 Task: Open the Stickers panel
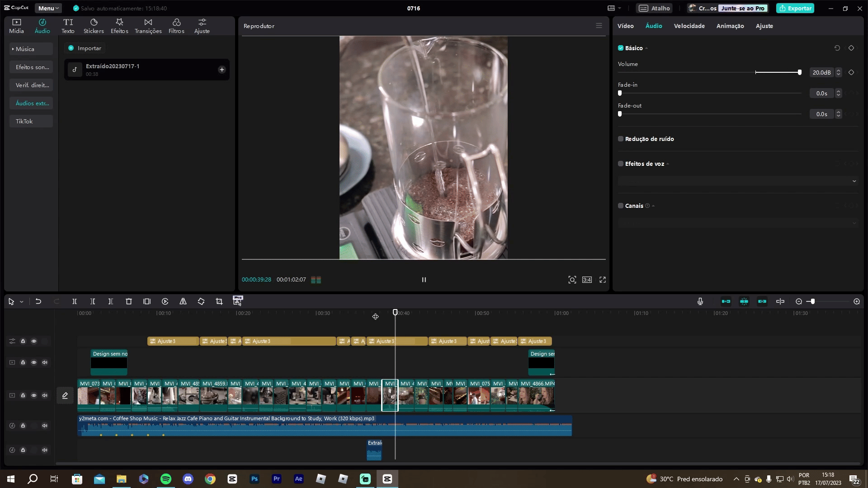[94, 26]
